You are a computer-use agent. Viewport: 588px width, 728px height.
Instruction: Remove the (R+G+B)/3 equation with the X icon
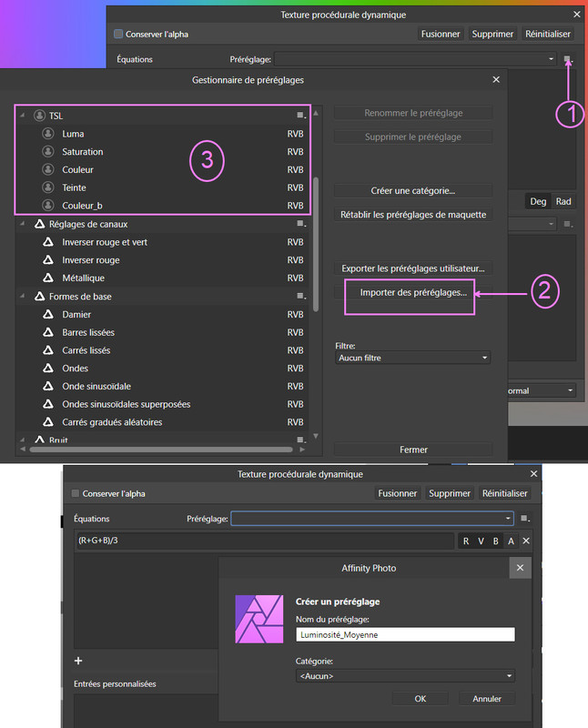526,541
